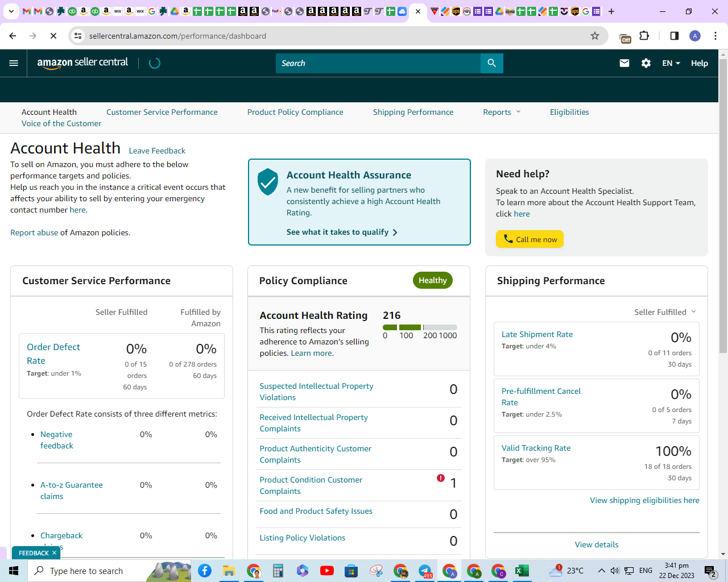The height and width of the screenshot is (582, 728).
Task: Open Excel from the taskbar
Action: pyautogui.click(x=523, y=571)
